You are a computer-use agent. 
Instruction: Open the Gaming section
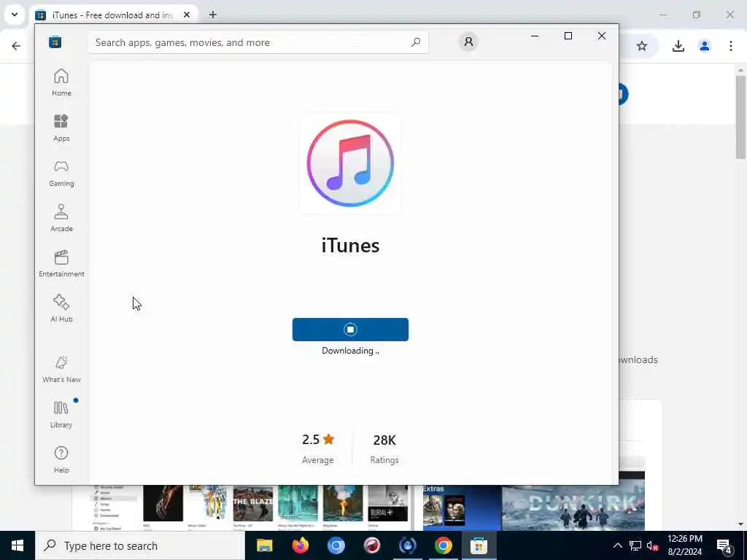(61, 174)
